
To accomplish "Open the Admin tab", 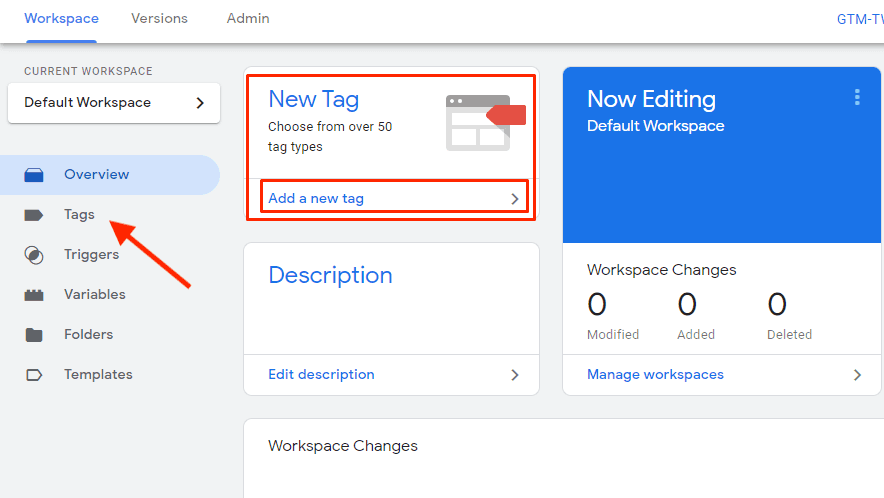I will click(x=248, y=19).
